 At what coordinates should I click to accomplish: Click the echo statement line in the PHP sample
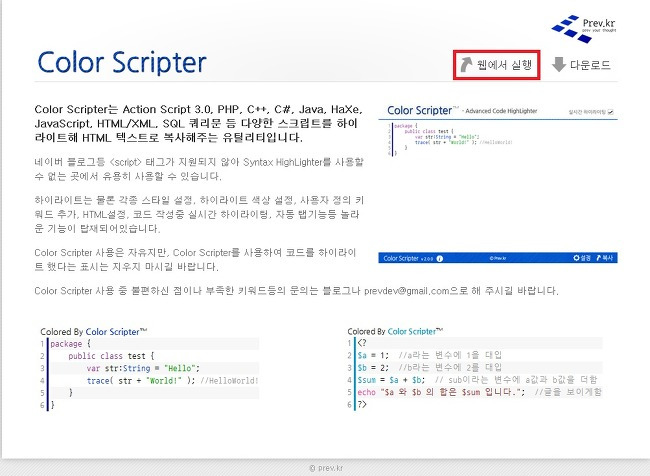[x=441, y=392]
